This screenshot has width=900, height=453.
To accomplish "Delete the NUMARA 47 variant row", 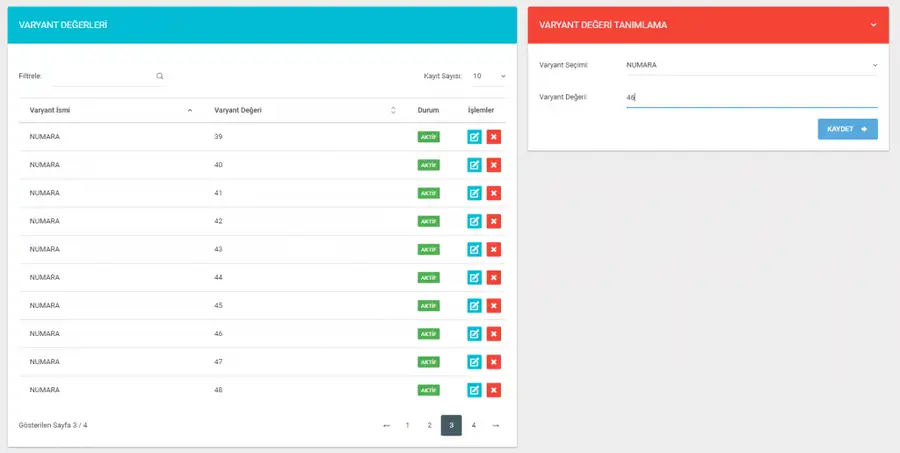I will (x=494, y=362).
